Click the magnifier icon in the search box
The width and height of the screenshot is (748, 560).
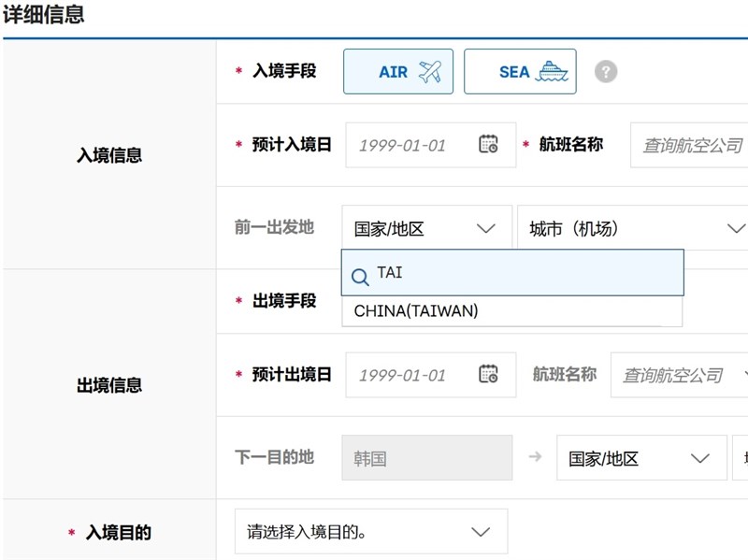360,278
